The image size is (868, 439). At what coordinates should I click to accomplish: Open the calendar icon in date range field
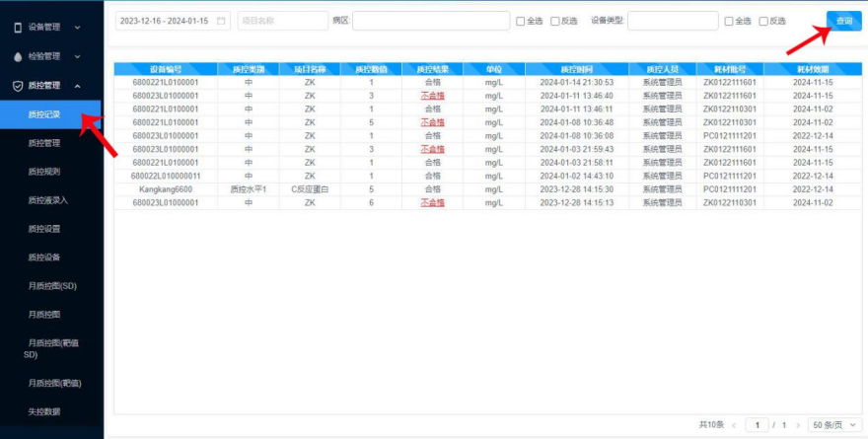click(221, 21)
